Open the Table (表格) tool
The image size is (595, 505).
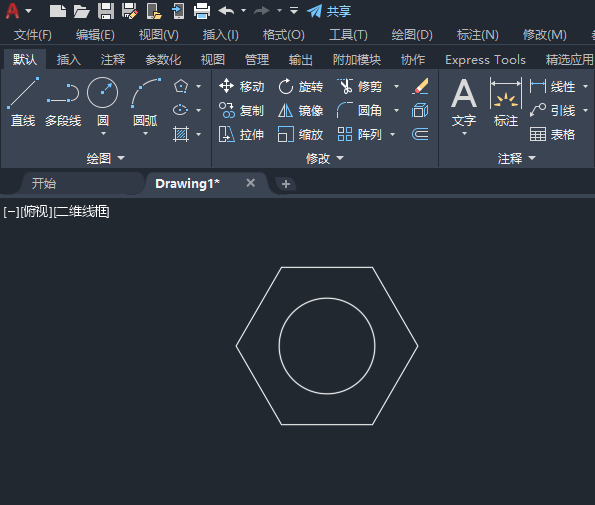pos(552,134)
